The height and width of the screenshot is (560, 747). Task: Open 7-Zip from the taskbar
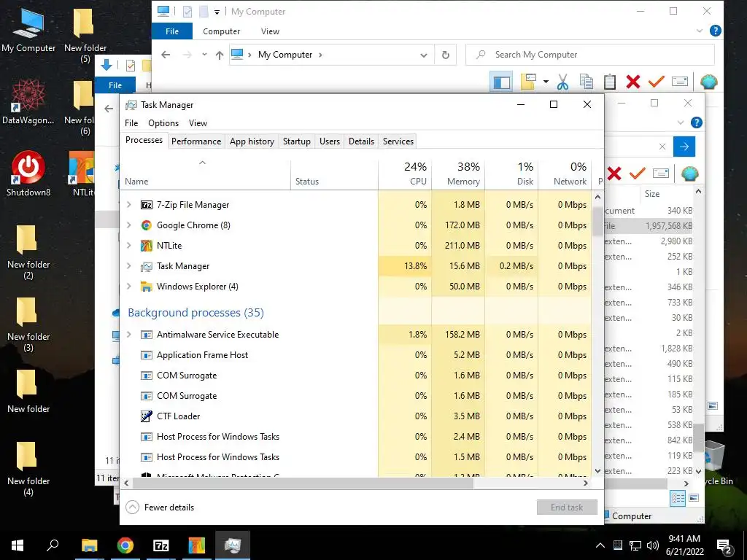coord(160,545)
